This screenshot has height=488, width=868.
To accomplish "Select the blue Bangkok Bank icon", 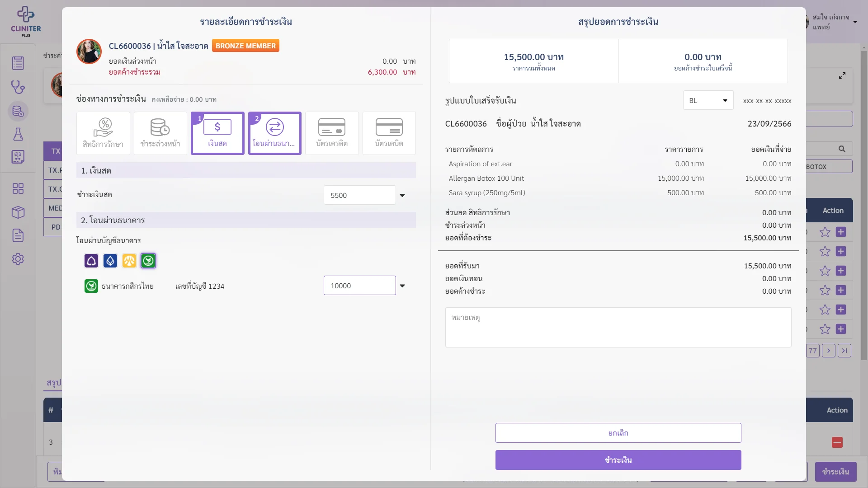I will 110,261.
